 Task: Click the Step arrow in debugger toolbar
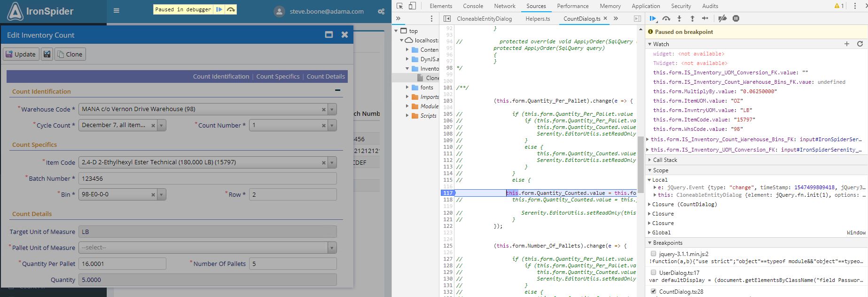tap(705, 18)
